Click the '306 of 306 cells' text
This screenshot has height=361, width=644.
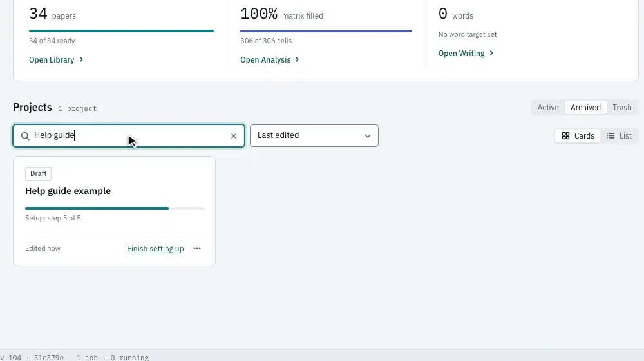266,41
